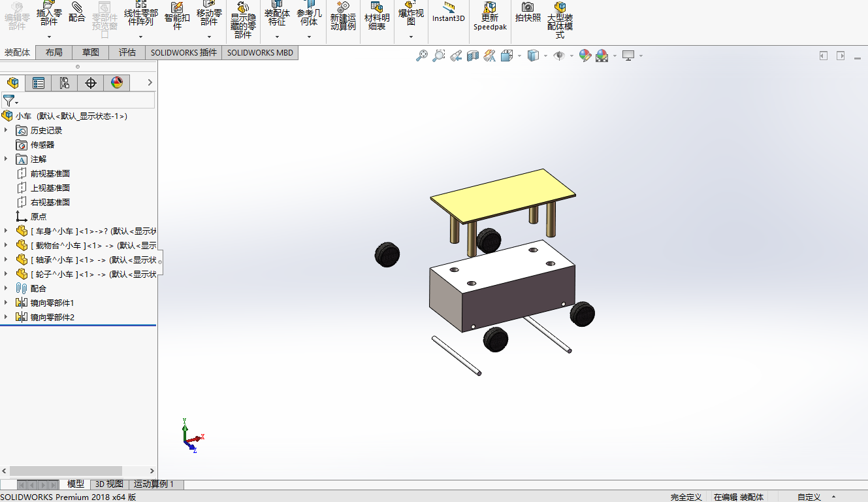868x502 pixels.
Task: Open the 线性零部件阵列 pattern tool
Action: [140, 13]
